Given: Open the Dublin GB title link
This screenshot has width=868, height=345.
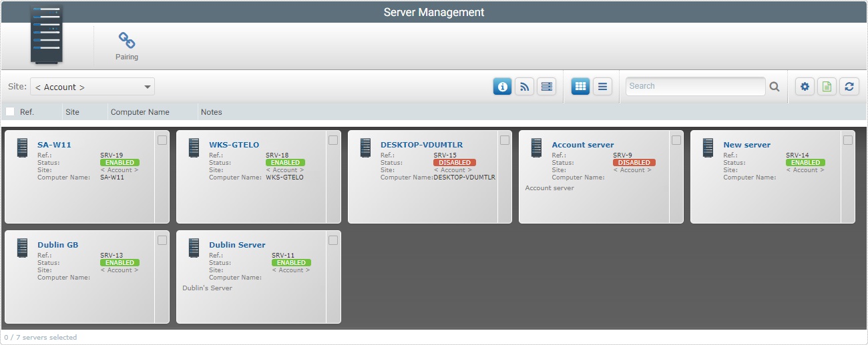Looking at the screenshot, I should tap(57, 245).
